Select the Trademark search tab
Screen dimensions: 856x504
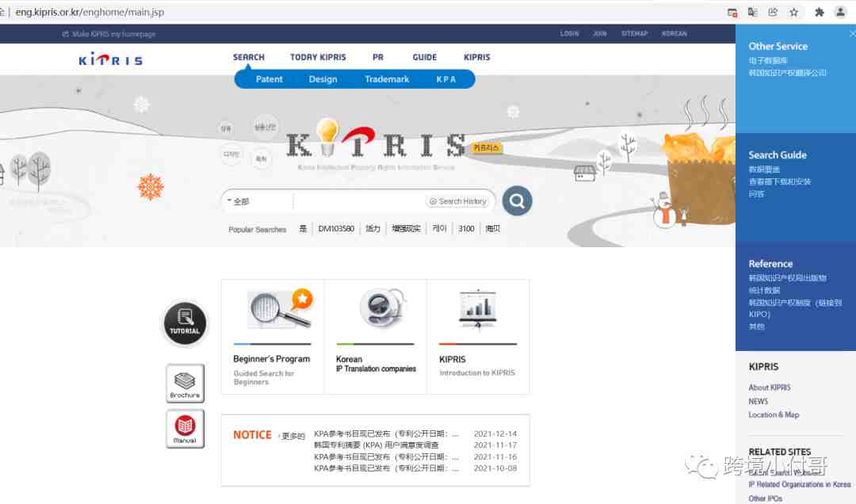(387, 79)
